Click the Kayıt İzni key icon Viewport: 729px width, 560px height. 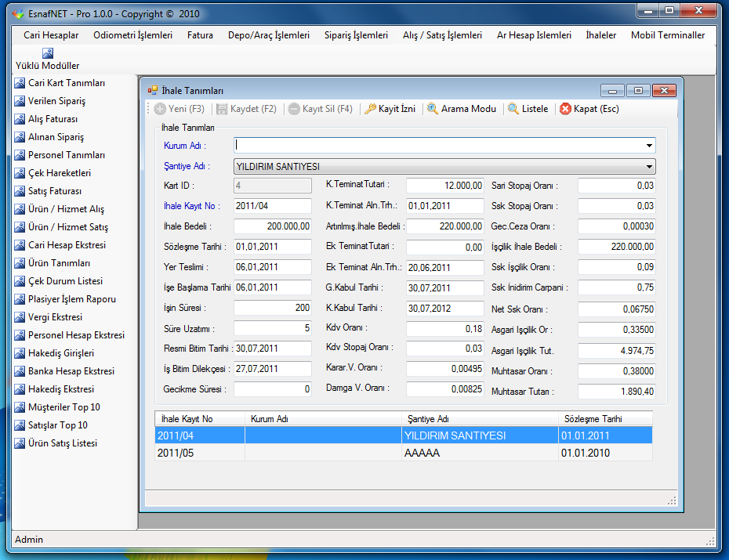point(371,109)
